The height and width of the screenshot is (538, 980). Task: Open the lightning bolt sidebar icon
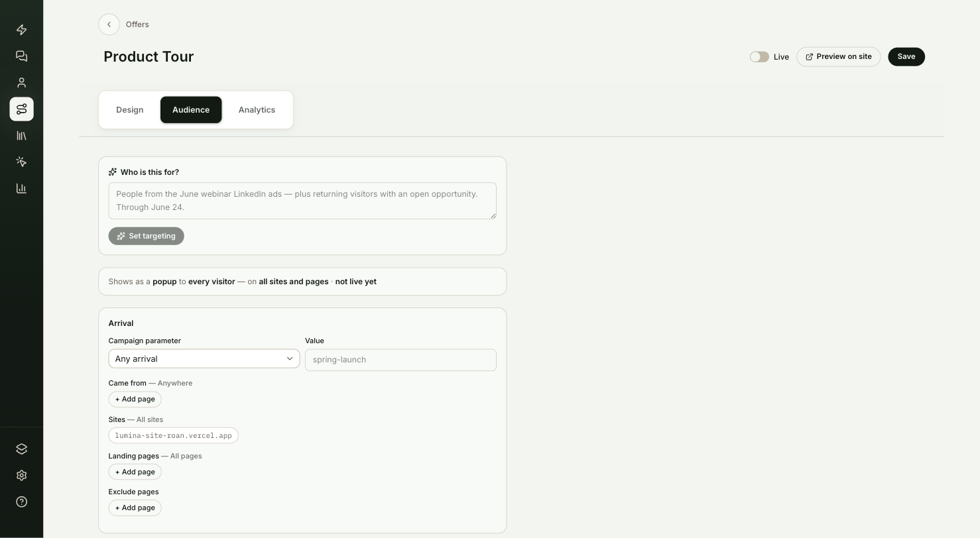[21, 30]
